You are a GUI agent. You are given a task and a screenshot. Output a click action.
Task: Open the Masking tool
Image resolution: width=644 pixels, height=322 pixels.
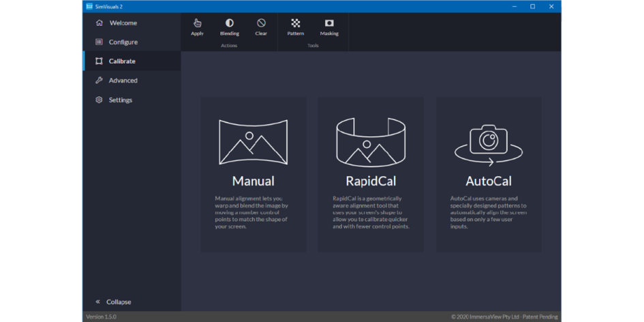pyautogui.click(x=329, y=27)
